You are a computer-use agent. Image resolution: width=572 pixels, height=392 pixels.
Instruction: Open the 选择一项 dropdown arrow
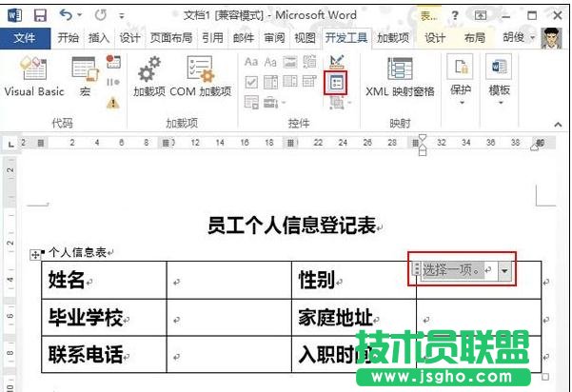(x=504, y=270)
